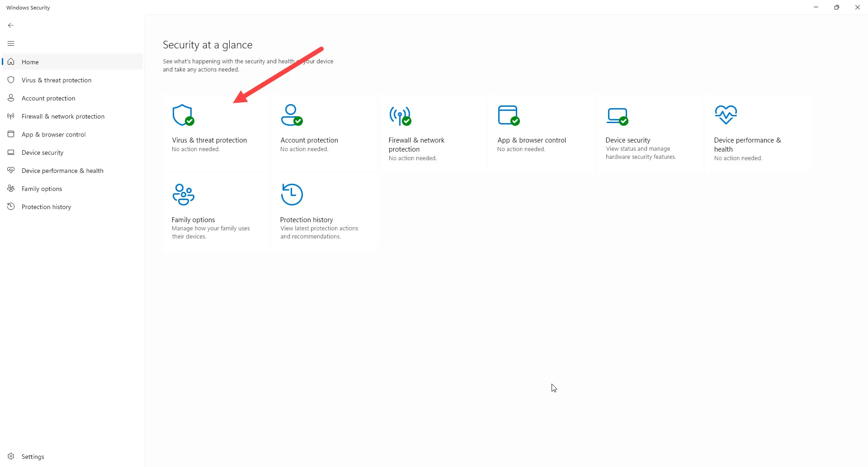
Task: Choose App & browser control in sidebar
Action: point(53,134)
